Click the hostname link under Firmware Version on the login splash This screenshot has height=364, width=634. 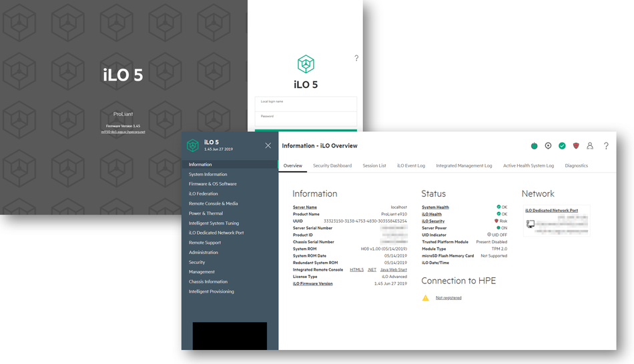click(x=123, y=132)
